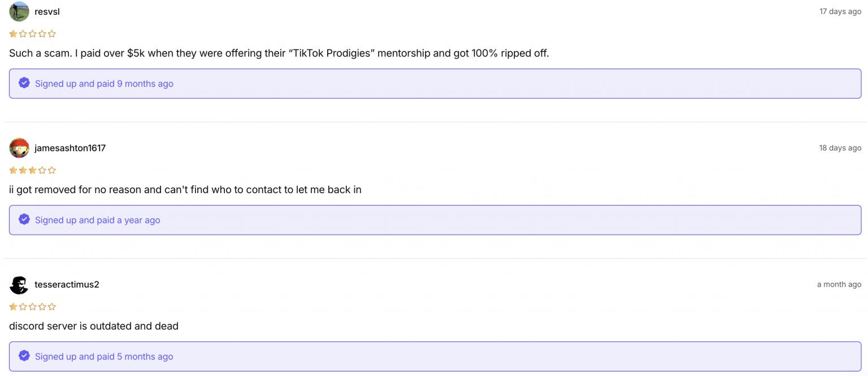Viewport: 868px width, 376px height.
Task: Click resvsl's profile avatar
Action: tap(19, 11)
